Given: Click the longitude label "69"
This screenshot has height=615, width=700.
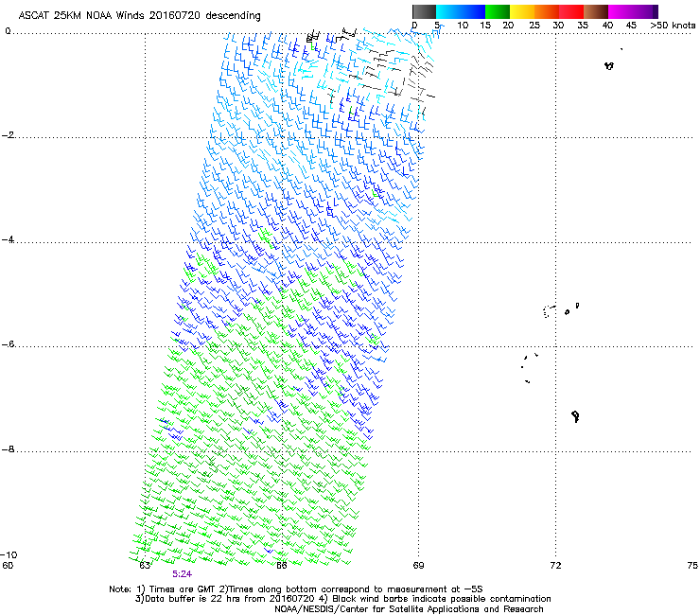Looking at the screenshot, I should pos(418,566).
